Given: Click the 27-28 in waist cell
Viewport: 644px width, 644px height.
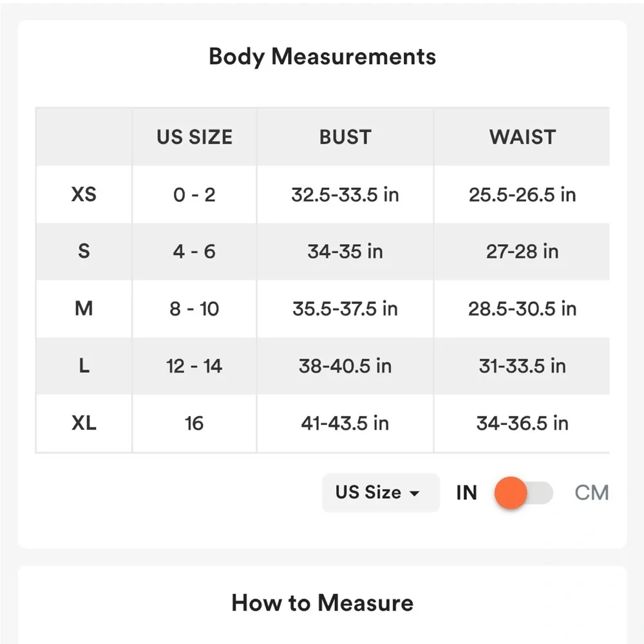Looking at the screenshot, I should [522, 251].
